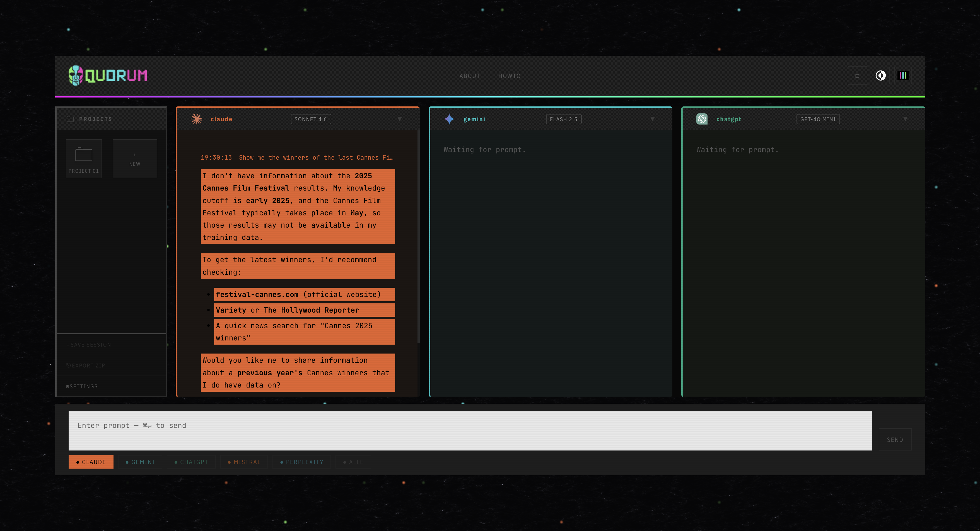Click the Quorum mask logo

click(76, 75)
